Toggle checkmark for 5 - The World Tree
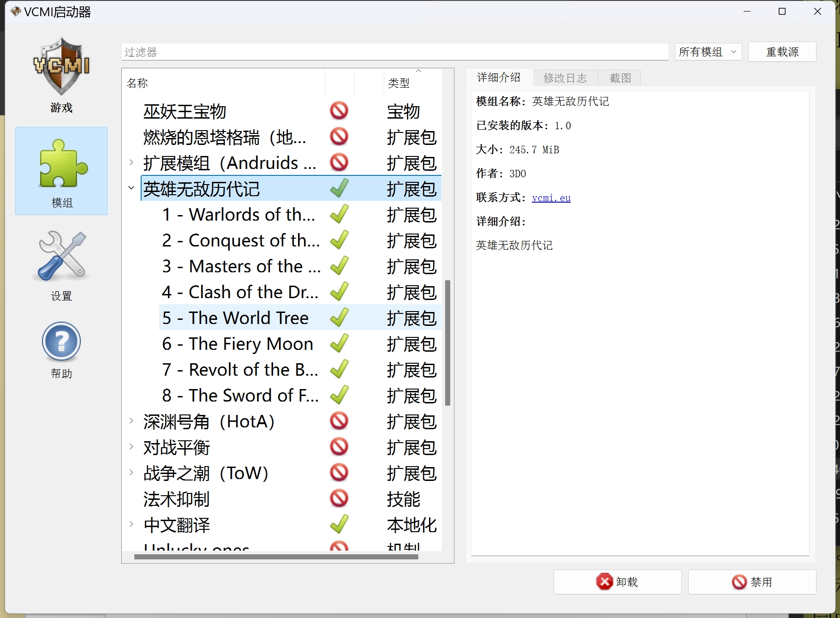The image size is (840, 618). [339, 318]
